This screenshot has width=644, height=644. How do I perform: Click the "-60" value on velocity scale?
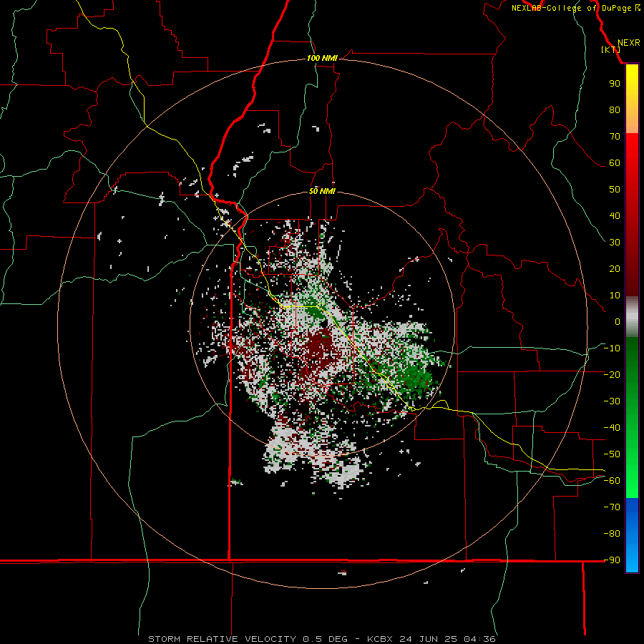612,481
